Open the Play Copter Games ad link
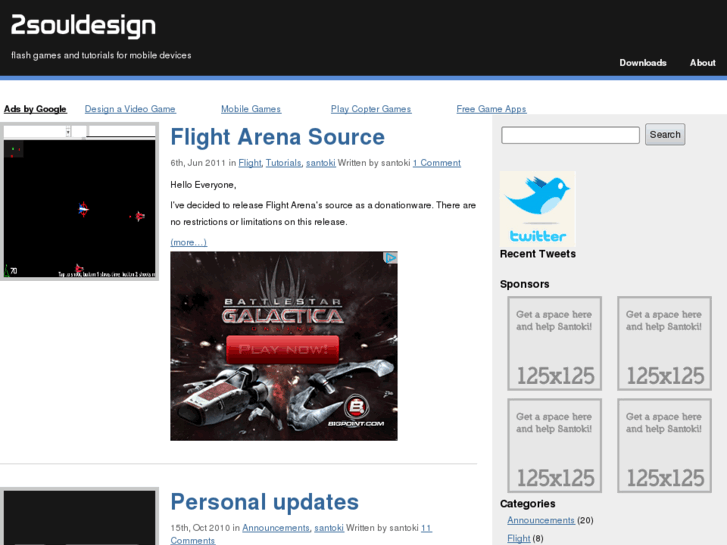The height and width of the screenshot is (545, 727). (371, 109)
